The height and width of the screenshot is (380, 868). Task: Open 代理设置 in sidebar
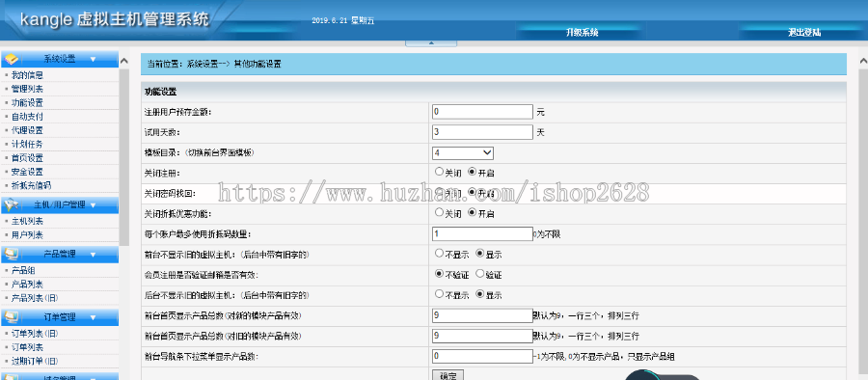pos(27,131)
